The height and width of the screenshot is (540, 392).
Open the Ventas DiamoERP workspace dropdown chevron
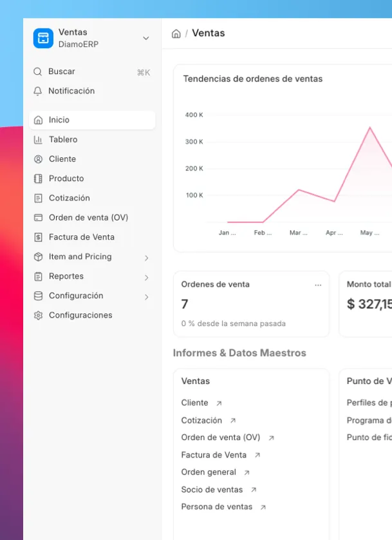pos(146,38)
